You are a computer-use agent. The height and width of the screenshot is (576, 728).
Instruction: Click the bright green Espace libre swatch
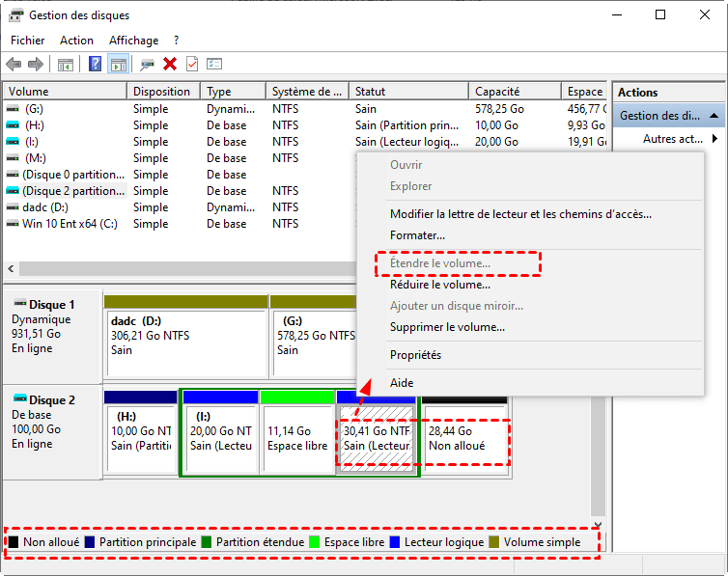(315, 542)
